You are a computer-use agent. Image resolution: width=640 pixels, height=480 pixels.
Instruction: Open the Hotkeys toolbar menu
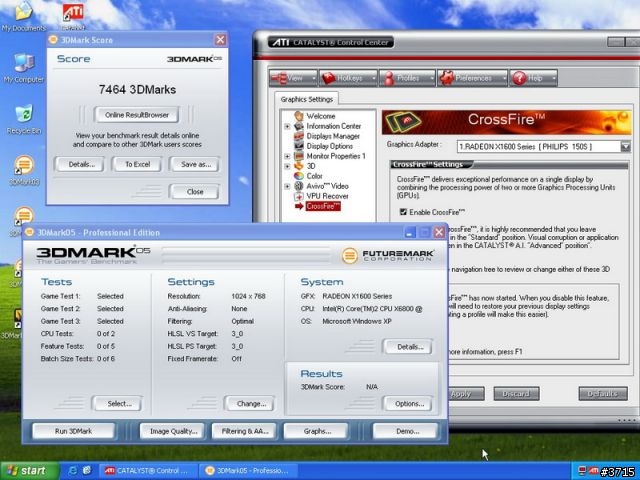click(x=348, y=78)
